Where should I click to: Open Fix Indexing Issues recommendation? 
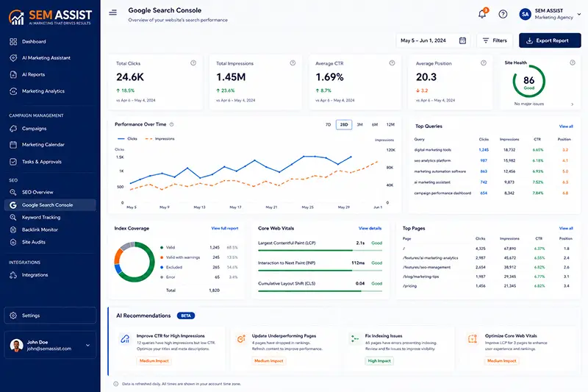[x=399, y=349]
